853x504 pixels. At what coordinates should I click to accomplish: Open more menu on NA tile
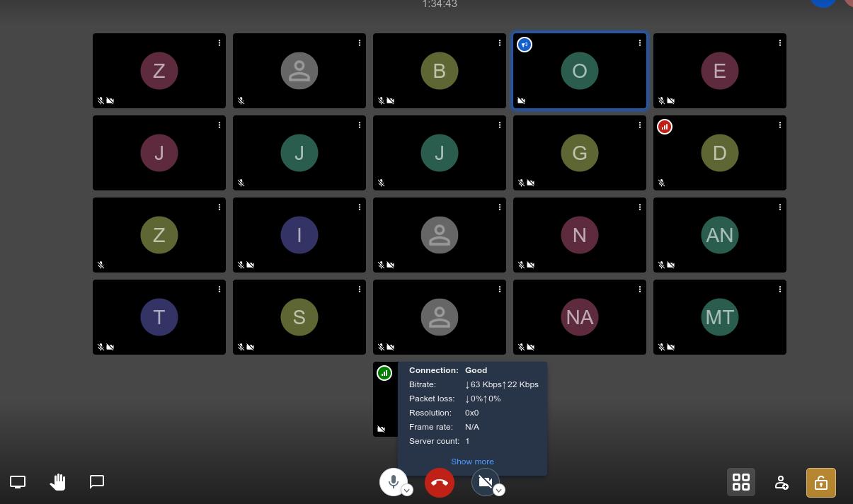(640, 290)
